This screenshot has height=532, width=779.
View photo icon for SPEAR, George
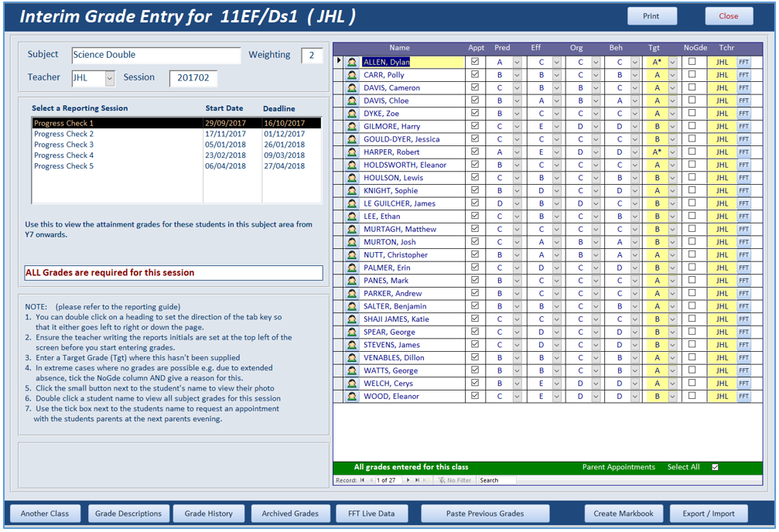click(352, 332)
